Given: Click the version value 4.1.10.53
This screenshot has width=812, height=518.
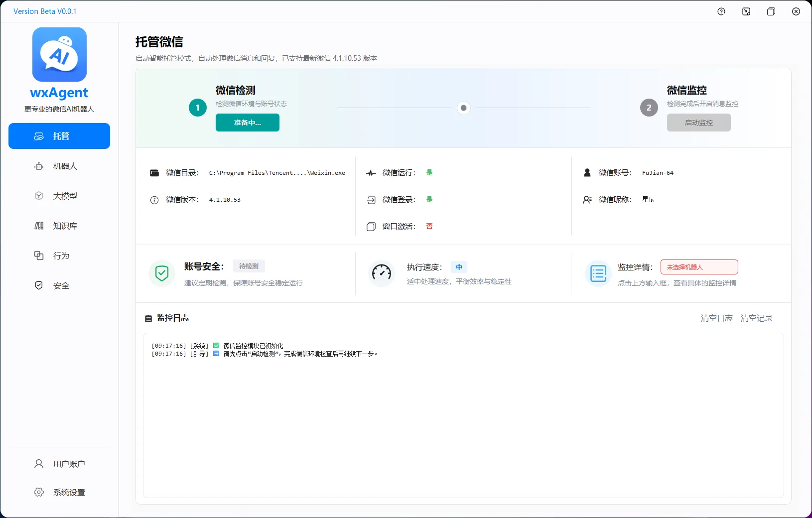Looking at the screenshot, I should click(x=225, y=200).
